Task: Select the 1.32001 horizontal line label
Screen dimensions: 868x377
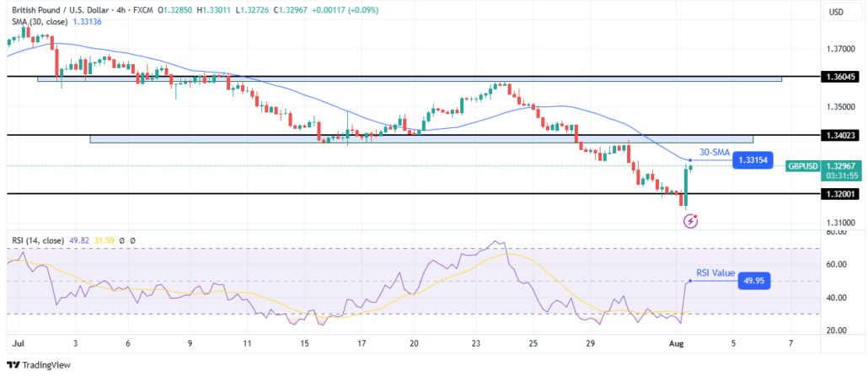Action: (x=839, y=193)
